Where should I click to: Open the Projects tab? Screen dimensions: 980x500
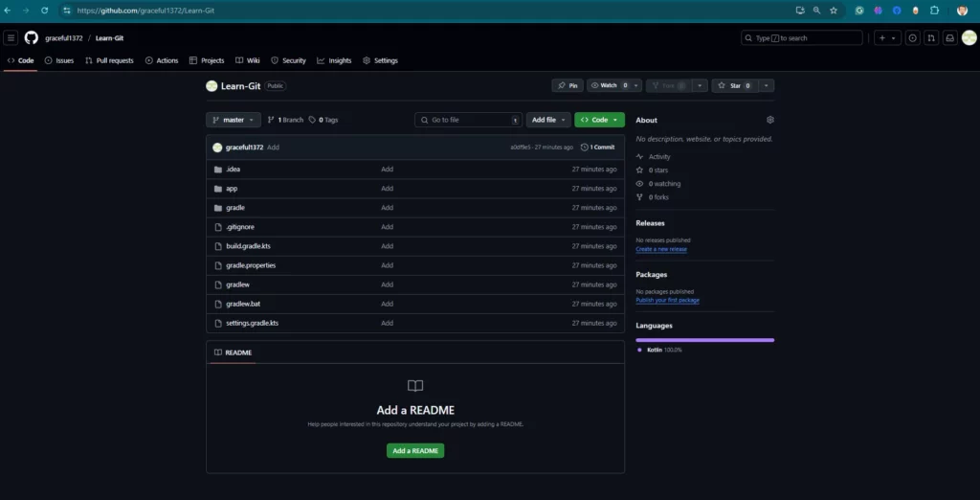(207, 60)
